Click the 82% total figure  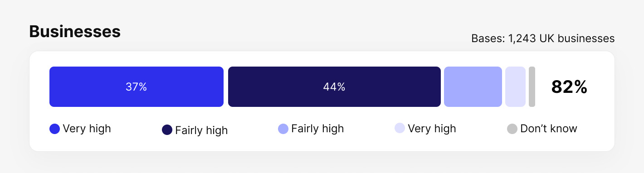click(569, 87)
